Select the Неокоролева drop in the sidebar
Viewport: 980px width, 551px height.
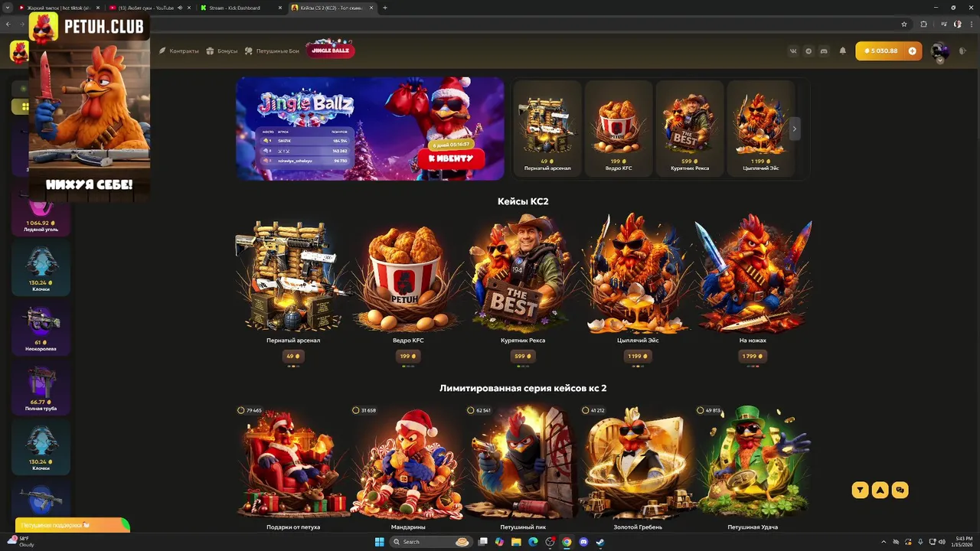pyautogui.click(x=41, y=327)
